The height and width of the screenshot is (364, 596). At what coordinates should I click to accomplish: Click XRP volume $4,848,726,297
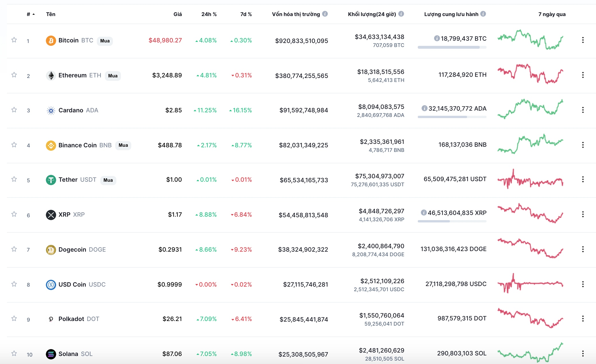click(x=381, y=211)
